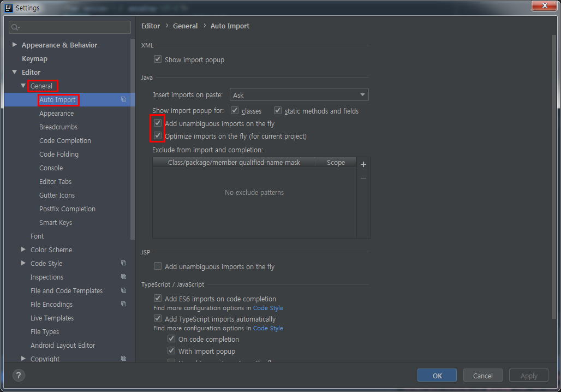Toggle static methods and fields checkbox
The height and width of the screenshot is (392, 561).
(x=278, y=110)
